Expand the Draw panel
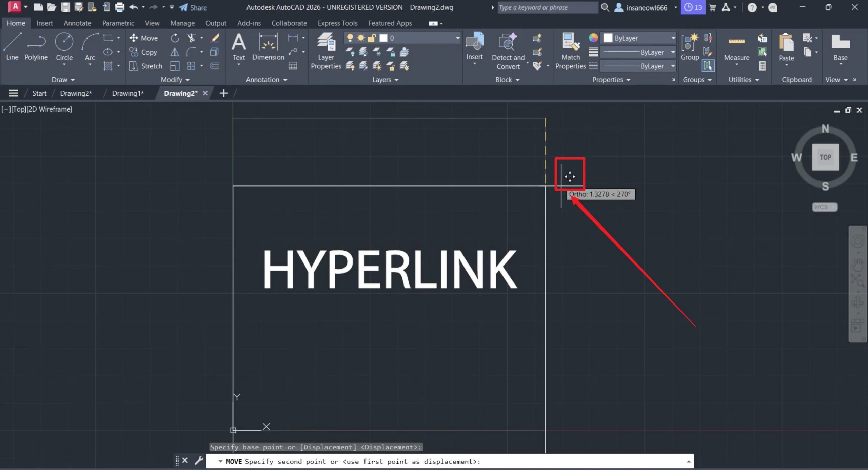Image resolution: width=868 pixels, height=470 pixels. [63, 80]
